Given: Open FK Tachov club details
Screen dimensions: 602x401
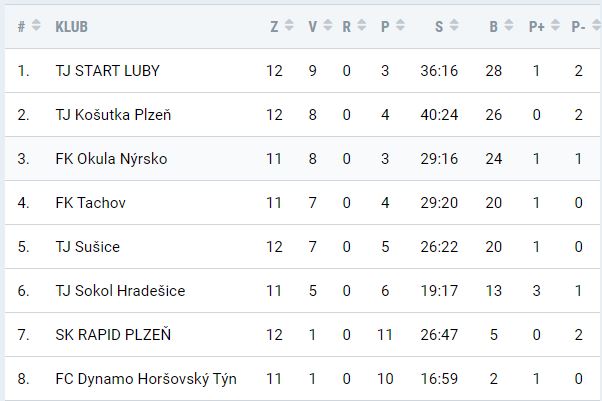Looking at the screenshot, I should pos(90,203).
